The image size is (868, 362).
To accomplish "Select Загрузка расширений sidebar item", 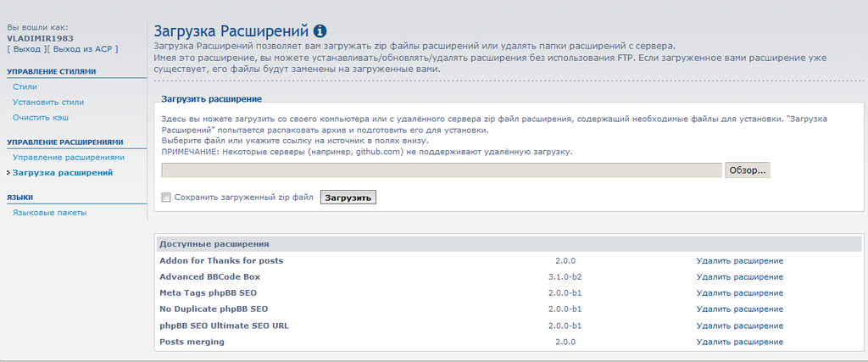I will click(63, 173).
